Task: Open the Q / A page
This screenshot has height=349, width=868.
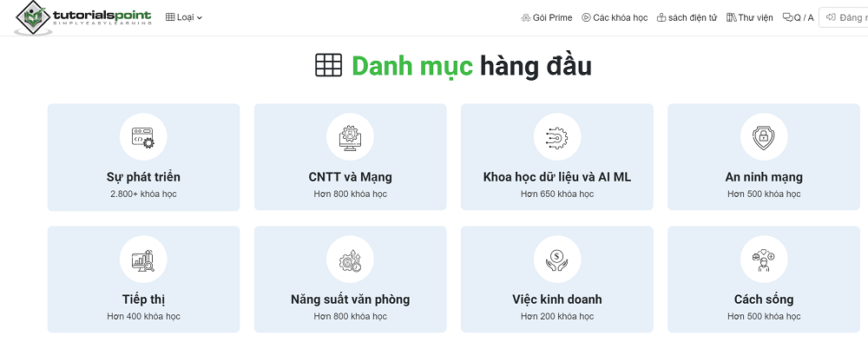Action: 798,17
